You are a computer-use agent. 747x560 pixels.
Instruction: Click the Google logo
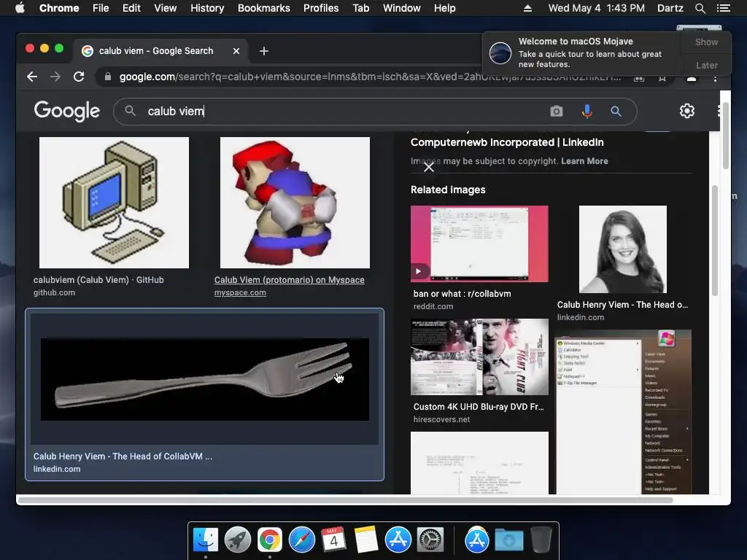click(x=66, y=111)
